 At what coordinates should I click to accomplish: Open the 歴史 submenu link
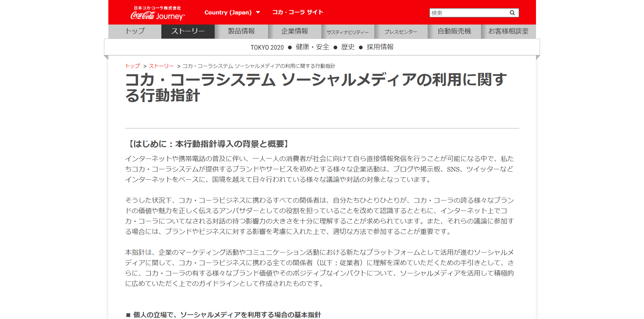point(348,47)
